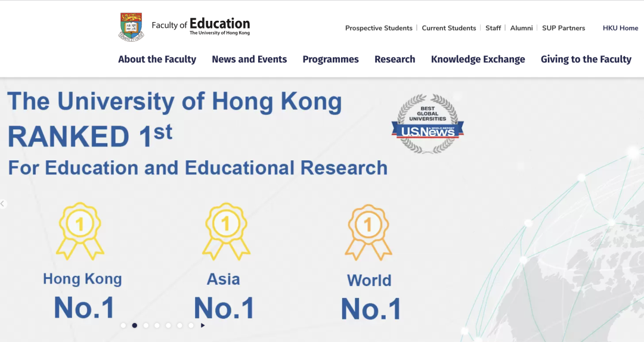Select the first carousel slide dot
Viewport: 644px width, 342px height.
coord(123,325)
